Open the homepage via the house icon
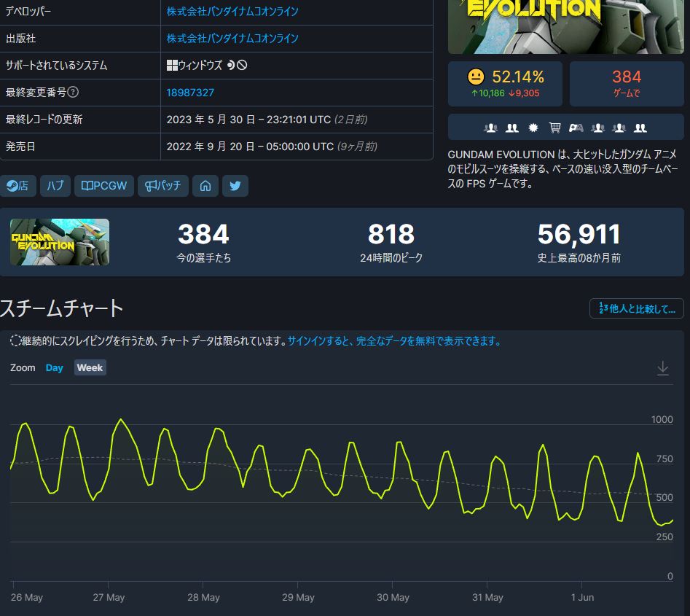690x616 pixels. coord(205,186)
